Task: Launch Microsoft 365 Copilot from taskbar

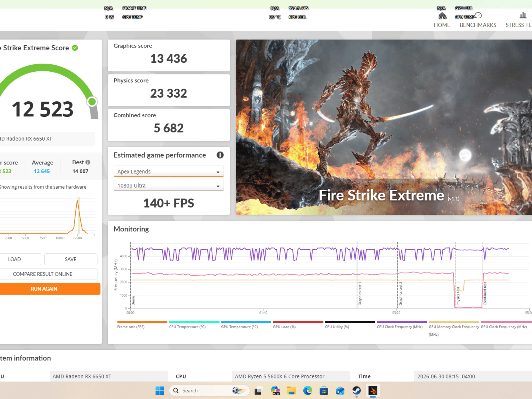Action: (x=275, y=390)
